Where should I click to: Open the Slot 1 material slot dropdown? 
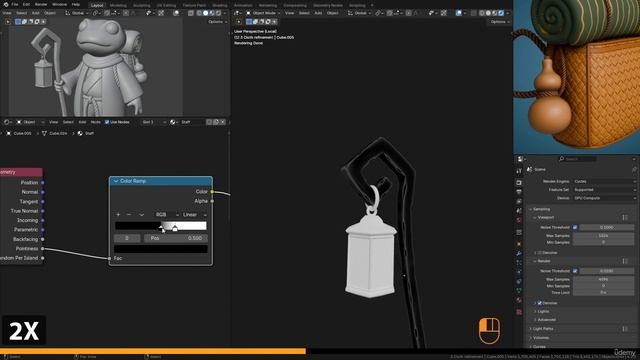154,122
